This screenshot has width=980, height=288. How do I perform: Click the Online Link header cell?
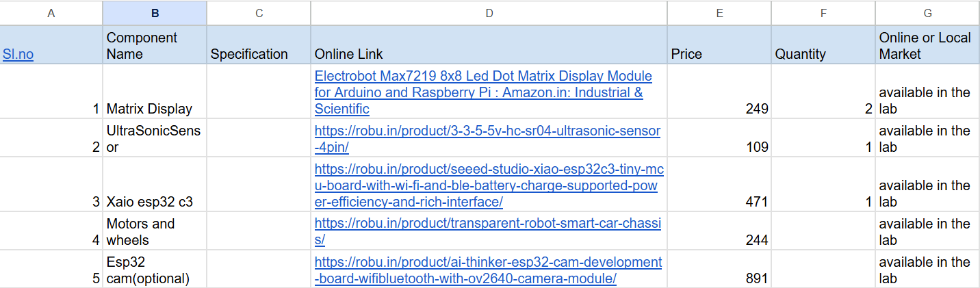489,45
